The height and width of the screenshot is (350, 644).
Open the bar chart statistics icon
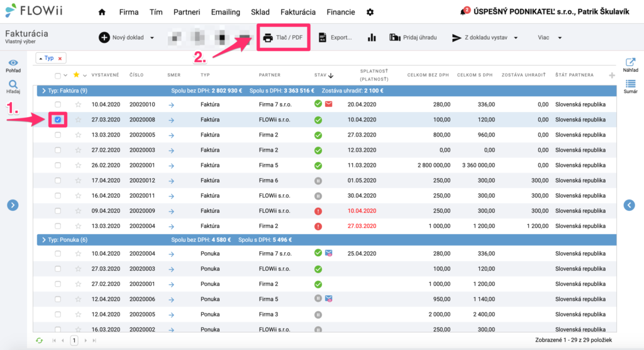click(372, 37)
